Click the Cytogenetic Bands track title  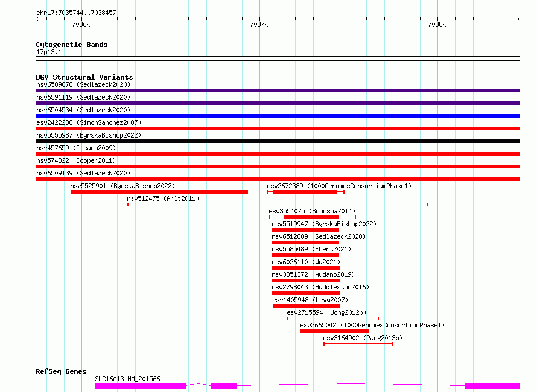(72, 45)
